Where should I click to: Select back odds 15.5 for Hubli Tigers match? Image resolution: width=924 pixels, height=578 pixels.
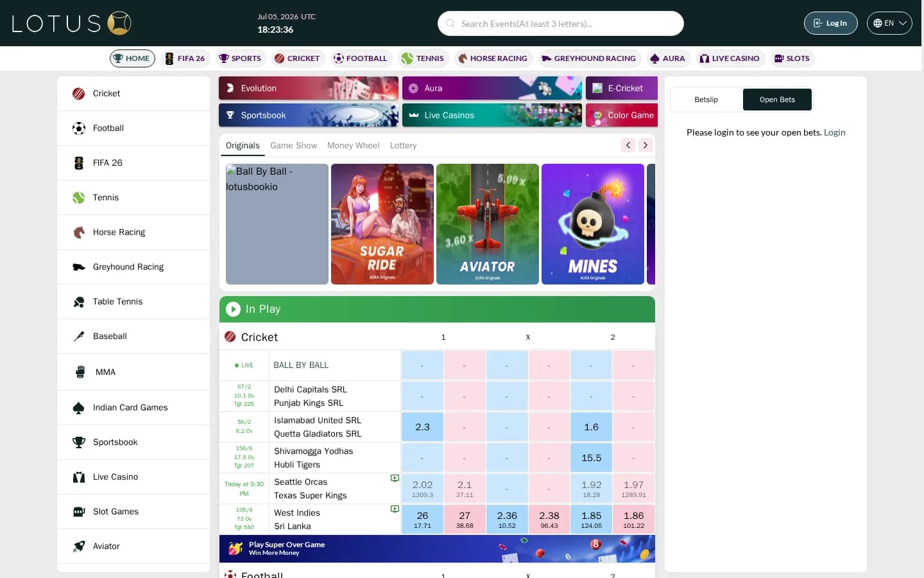[592, 458]
